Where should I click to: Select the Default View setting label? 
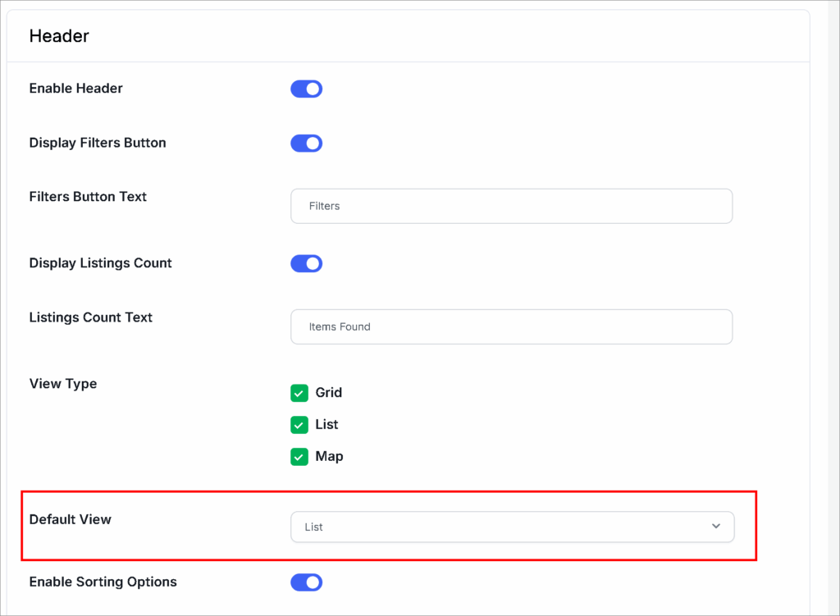(70, 519)
